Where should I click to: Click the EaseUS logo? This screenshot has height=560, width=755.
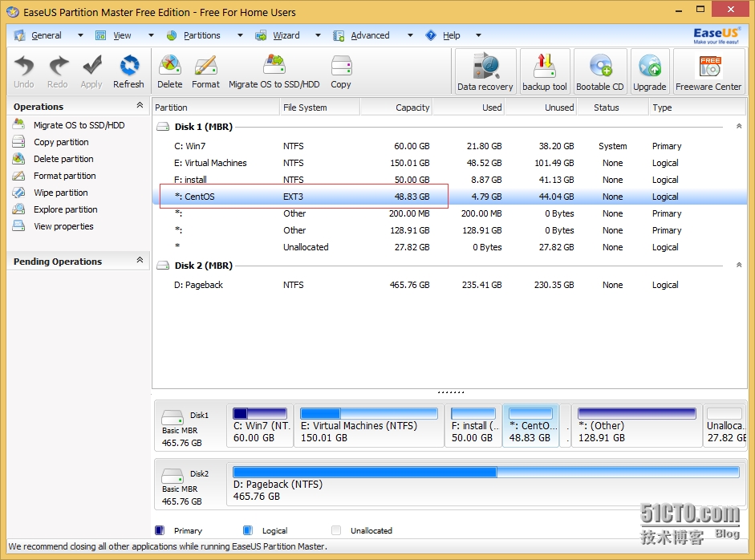tap(716, 35)
